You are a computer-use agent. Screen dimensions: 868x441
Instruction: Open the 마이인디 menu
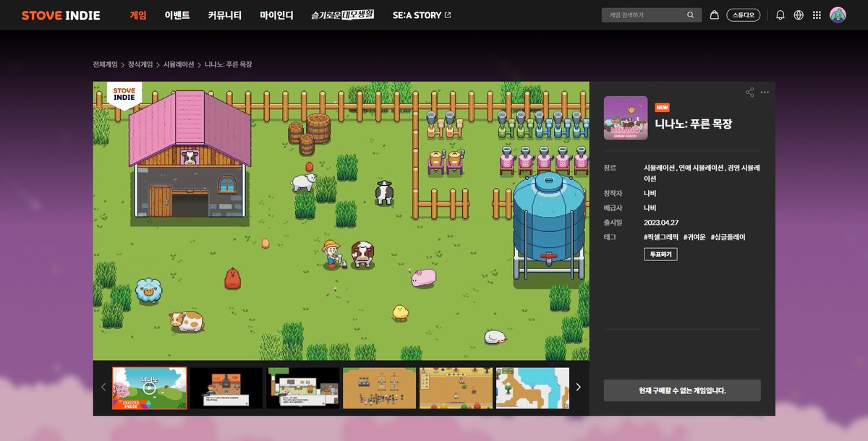pyautogui.click(x=277, y=15)
